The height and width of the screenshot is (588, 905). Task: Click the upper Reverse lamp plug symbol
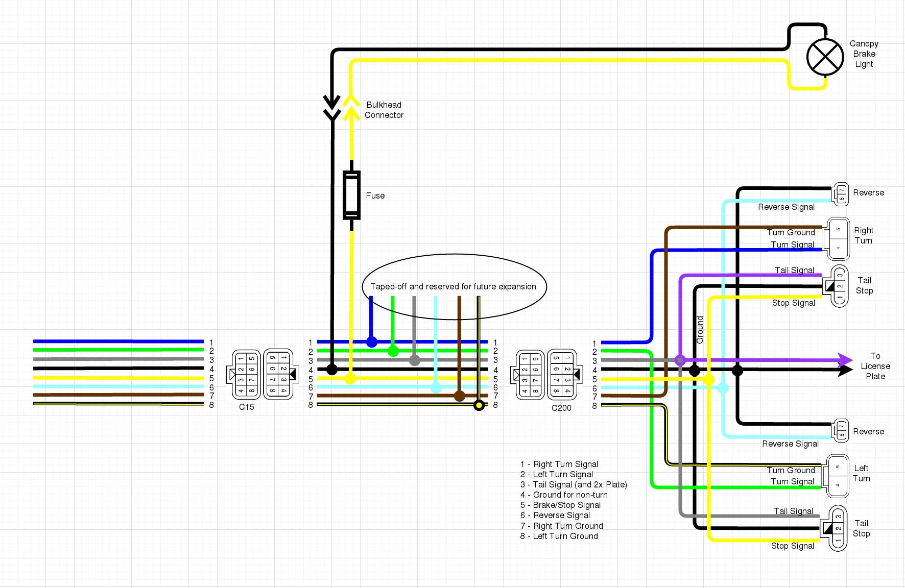(x=840, y=194)
